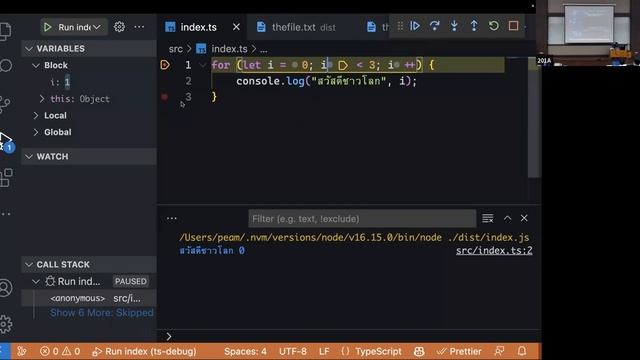Open Manage gear in activity bar
The width and height of the screenshot is (640, 360).
pos(6,324)
